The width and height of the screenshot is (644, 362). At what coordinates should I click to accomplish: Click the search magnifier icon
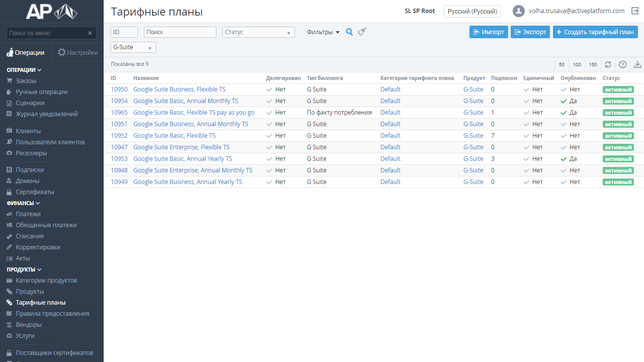[350, 32]
